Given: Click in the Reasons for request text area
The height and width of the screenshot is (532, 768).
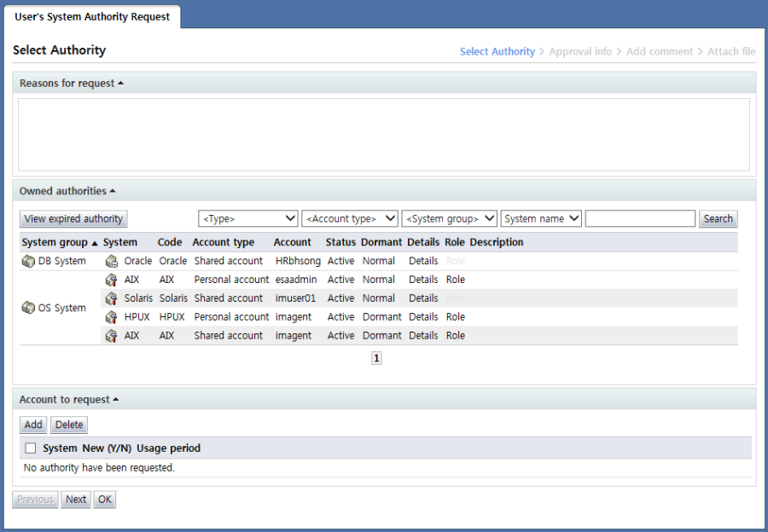Looking at the screenshot, I should click(x=383, y=135).
